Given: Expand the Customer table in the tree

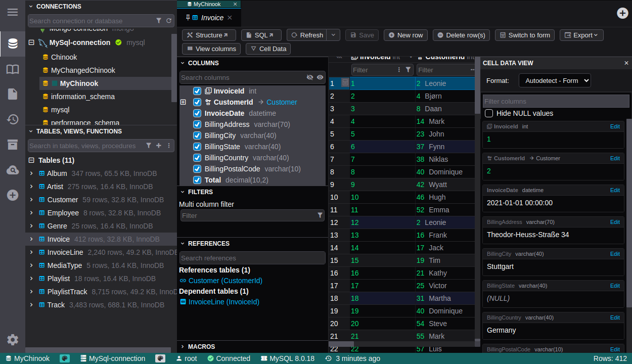Looking at the screenshot, I should [31, 200].
